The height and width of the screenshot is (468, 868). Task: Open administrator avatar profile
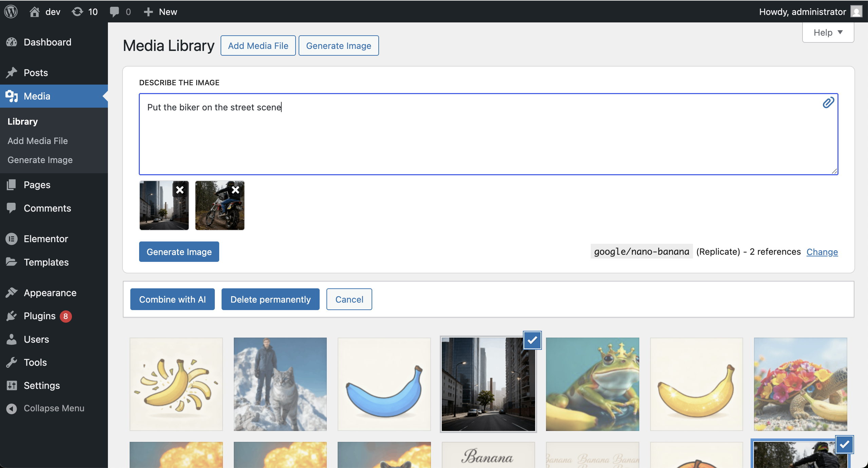coord(856,12)
